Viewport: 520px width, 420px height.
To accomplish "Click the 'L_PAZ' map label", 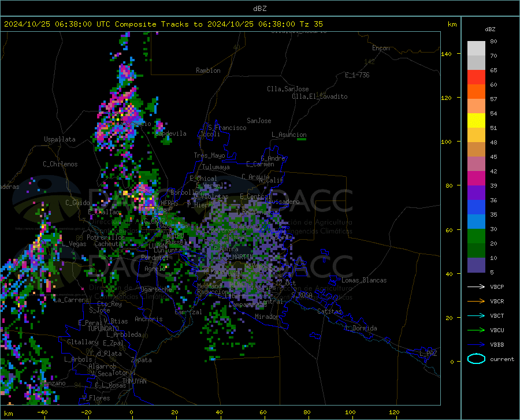I will (428, 354).
